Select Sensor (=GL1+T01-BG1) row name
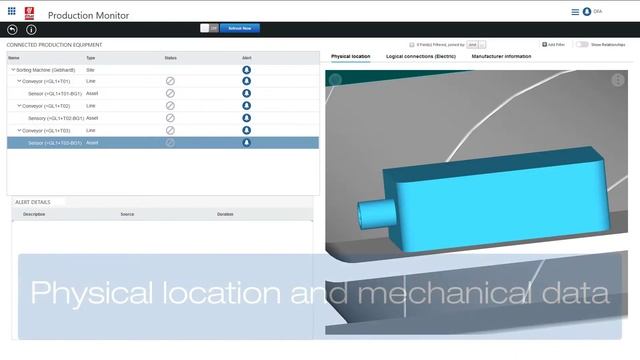 click(x=55, y=93)
